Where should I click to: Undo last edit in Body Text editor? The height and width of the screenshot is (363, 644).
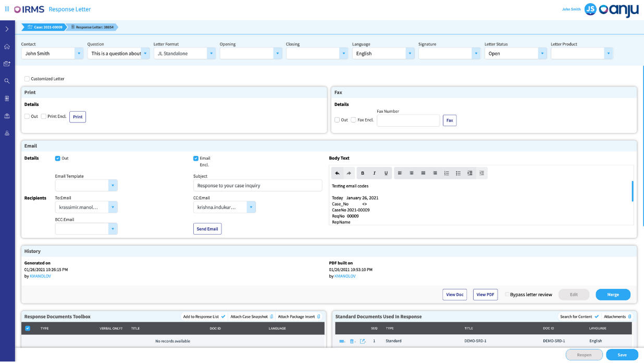tap(337, 173)
